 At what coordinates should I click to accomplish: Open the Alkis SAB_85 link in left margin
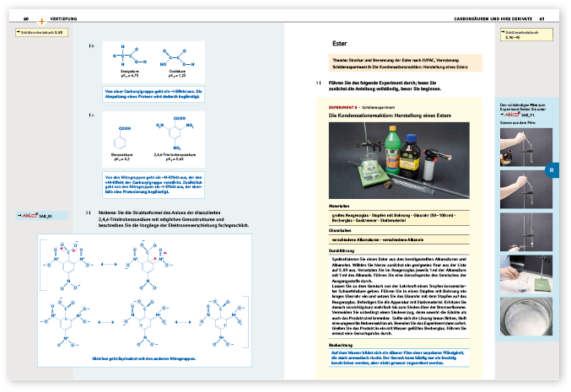pos(40,217)
